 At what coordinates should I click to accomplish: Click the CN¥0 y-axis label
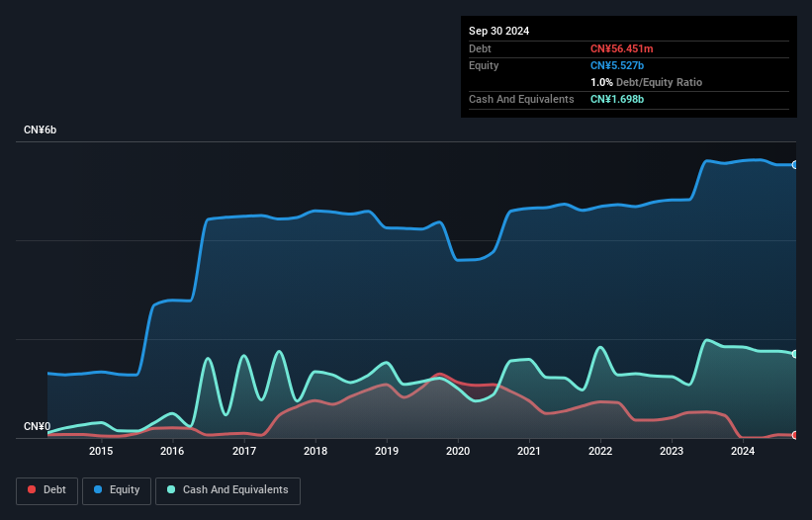click(x=37, y=426)
